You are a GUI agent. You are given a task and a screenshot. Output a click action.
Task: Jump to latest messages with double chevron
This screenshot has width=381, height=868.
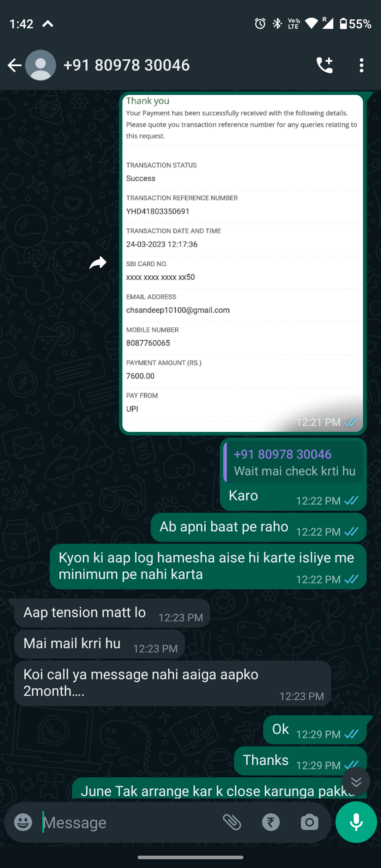click(x=356, y=782)
